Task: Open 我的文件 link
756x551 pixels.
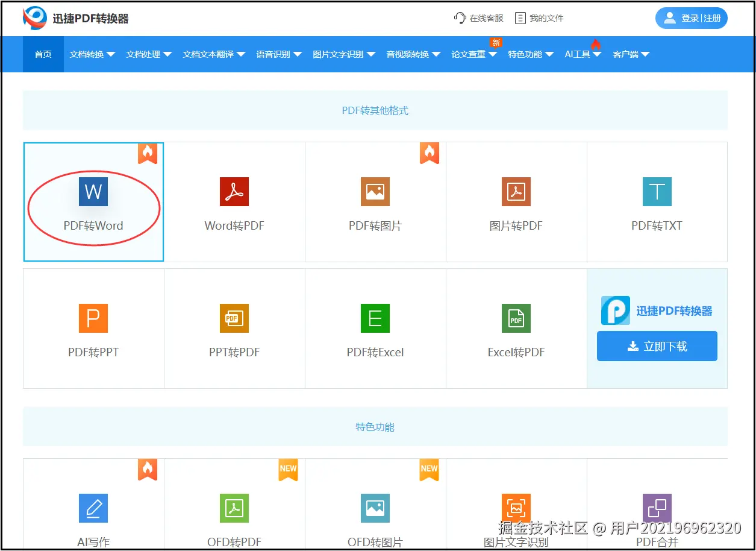Action: click(546, 18)
